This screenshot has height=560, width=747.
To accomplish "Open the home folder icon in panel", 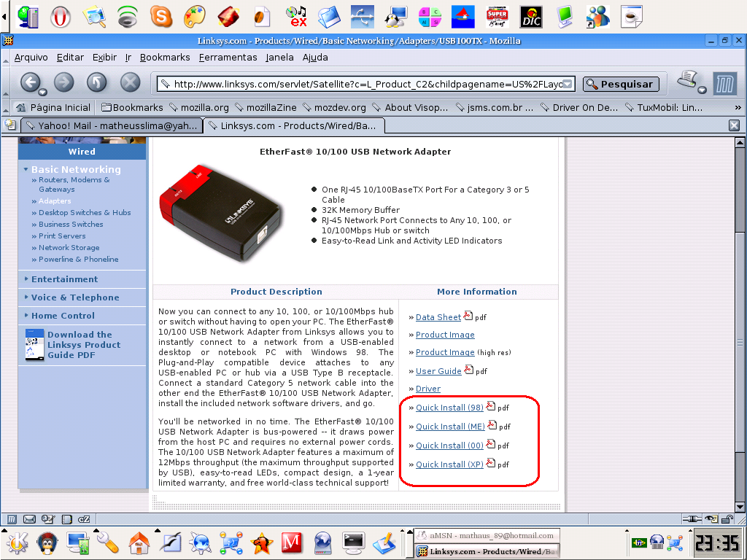I will 139,542.
